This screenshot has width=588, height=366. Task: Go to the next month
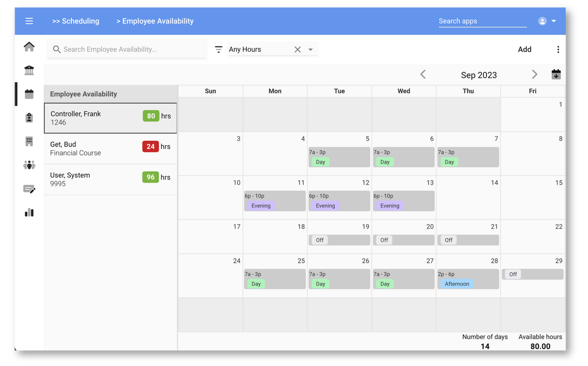534,75
